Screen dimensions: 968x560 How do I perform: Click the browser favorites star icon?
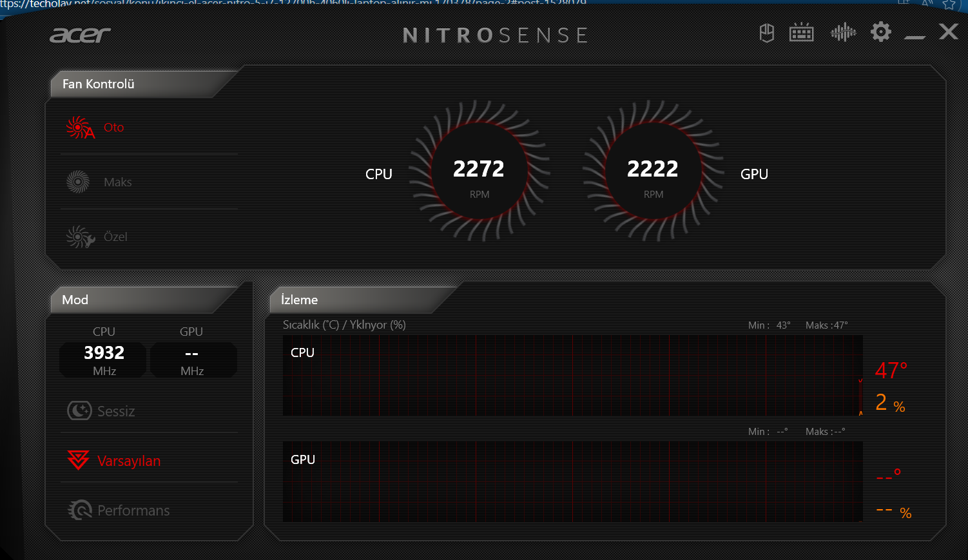(949, 4)
